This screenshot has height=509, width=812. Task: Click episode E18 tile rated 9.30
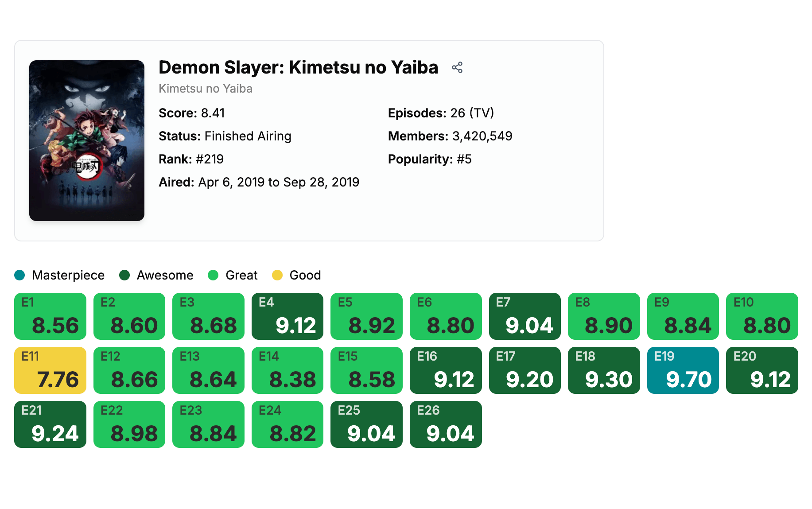click(604, 370)
